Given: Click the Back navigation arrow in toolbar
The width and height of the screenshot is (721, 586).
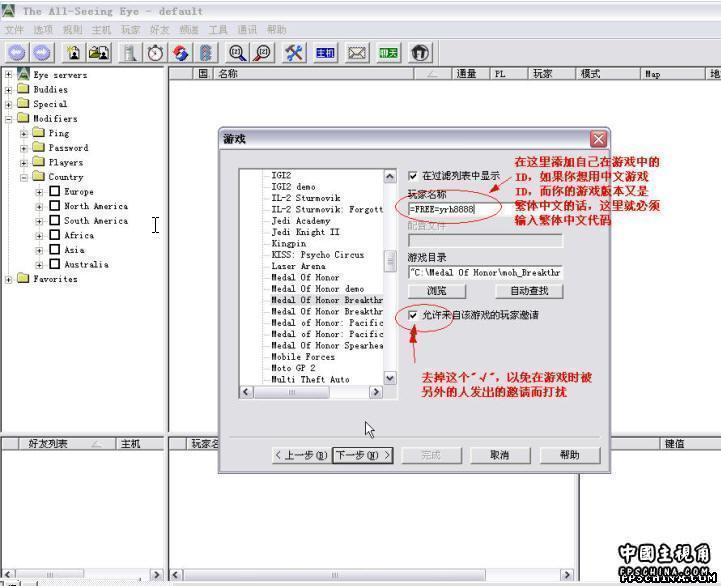Looking at the screenshot, I should [17, 52].
